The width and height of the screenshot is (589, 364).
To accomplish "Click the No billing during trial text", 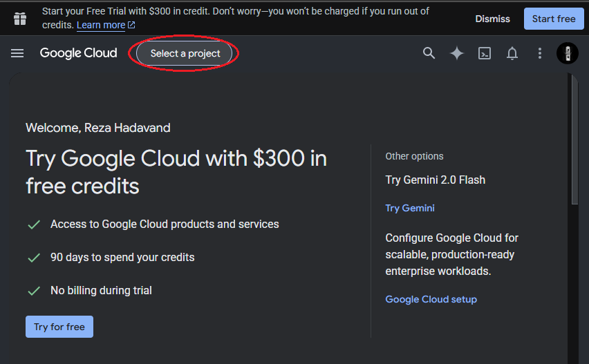I will tap(101, 290).
